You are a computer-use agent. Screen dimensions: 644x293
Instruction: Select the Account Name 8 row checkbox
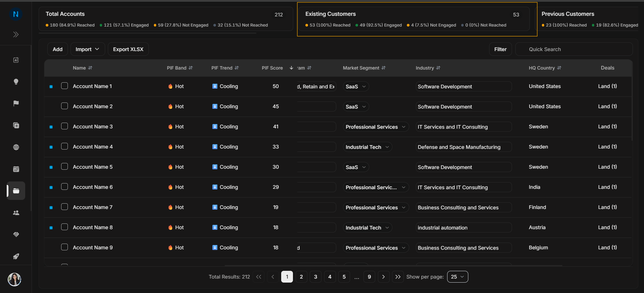click(65, 227)
